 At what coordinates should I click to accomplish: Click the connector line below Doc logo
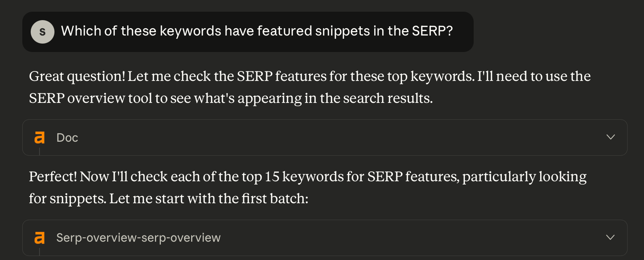click(x=39, y=151)
